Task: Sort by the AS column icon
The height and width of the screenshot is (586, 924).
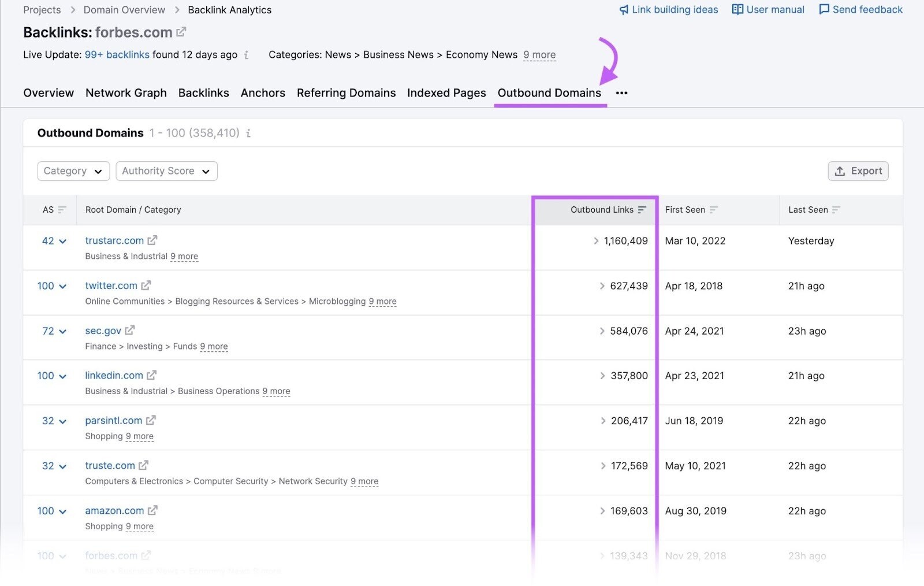Action: click(62, 210)
